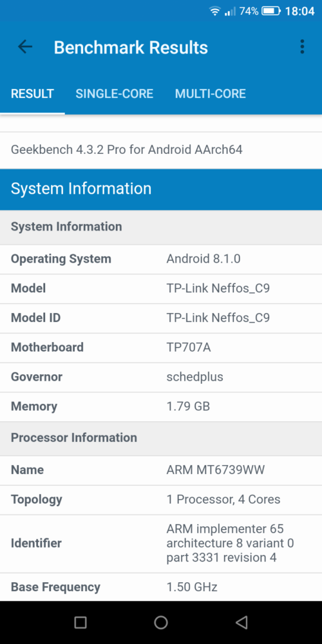322x644 pixels.
Task: Tap the Android back triangle button
Action: pyautogui.click(x=241, y=623)
